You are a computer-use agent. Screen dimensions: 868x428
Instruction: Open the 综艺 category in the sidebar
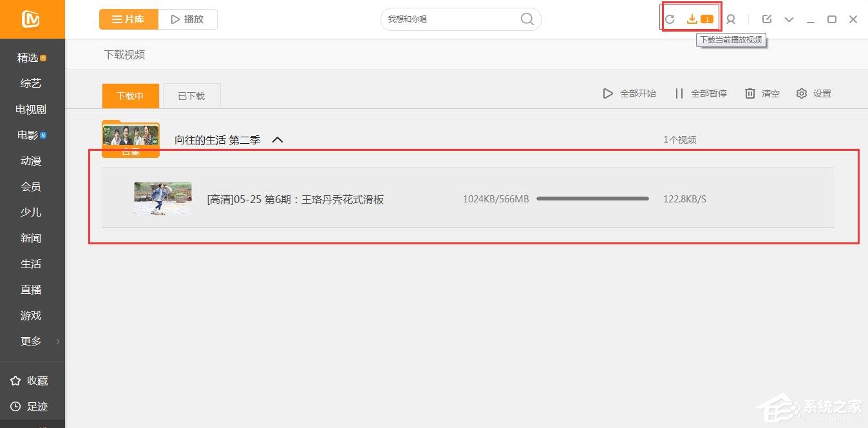point(30,83)
